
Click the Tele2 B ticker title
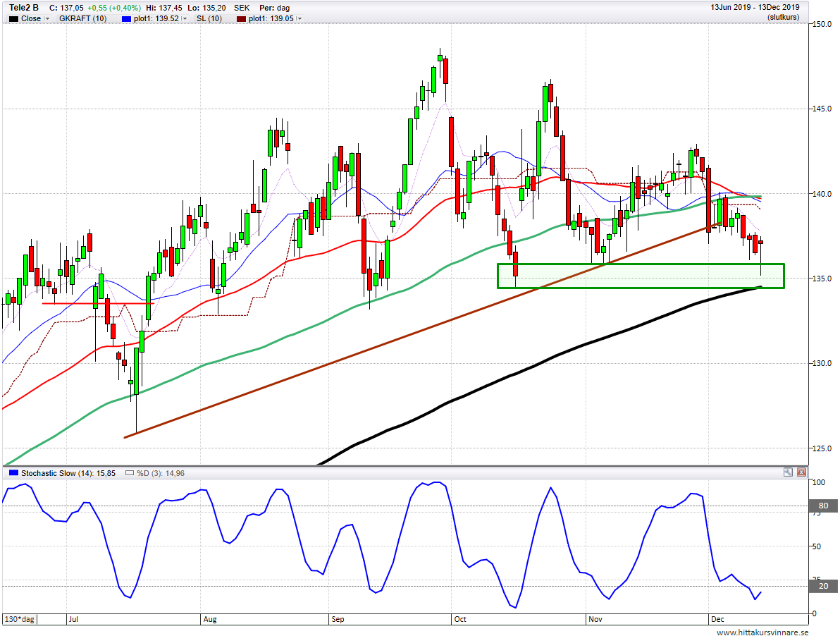click(23, 8)
